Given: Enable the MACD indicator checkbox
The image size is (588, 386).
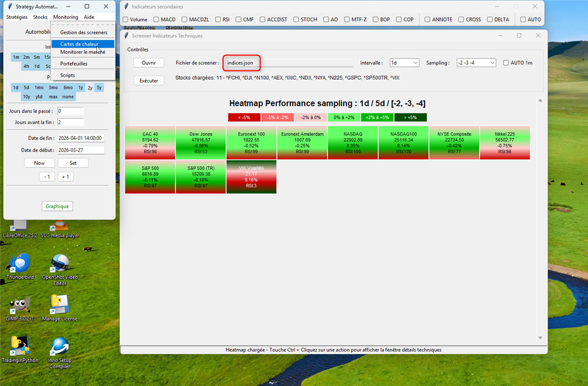Looking at the screenshot, I should (x=156, y=19).
